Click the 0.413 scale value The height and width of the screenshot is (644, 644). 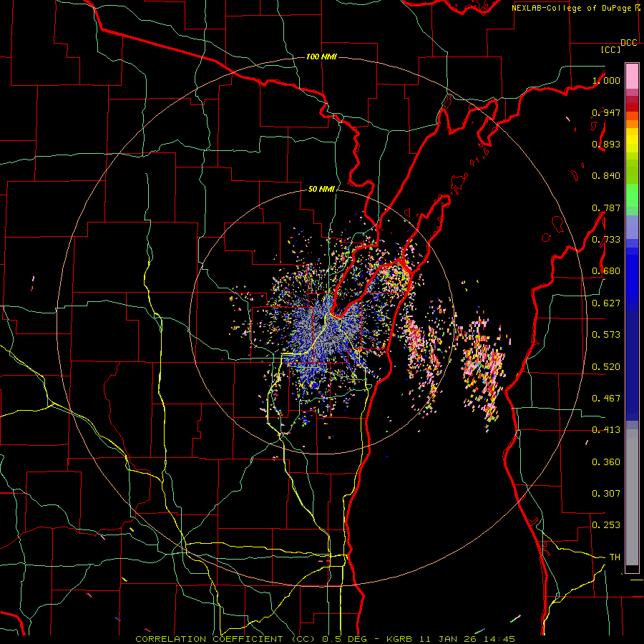(606, 430)
